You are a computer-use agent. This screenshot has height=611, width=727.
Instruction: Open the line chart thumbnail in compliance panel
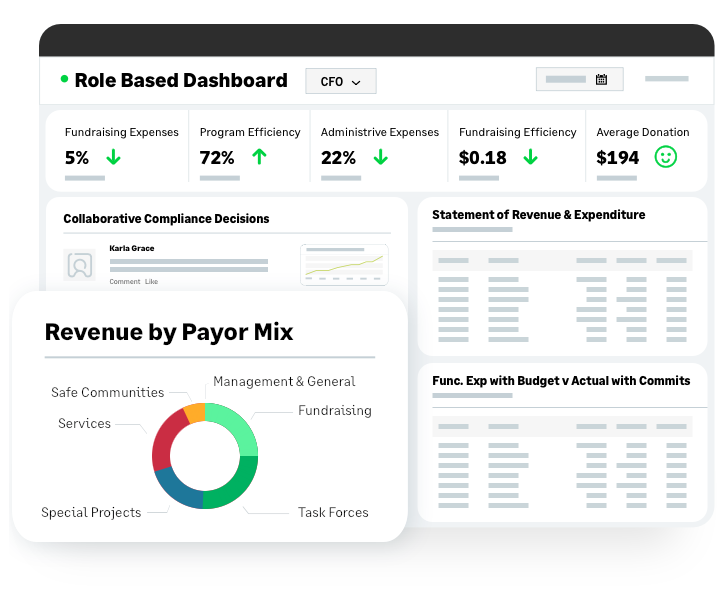344,265
